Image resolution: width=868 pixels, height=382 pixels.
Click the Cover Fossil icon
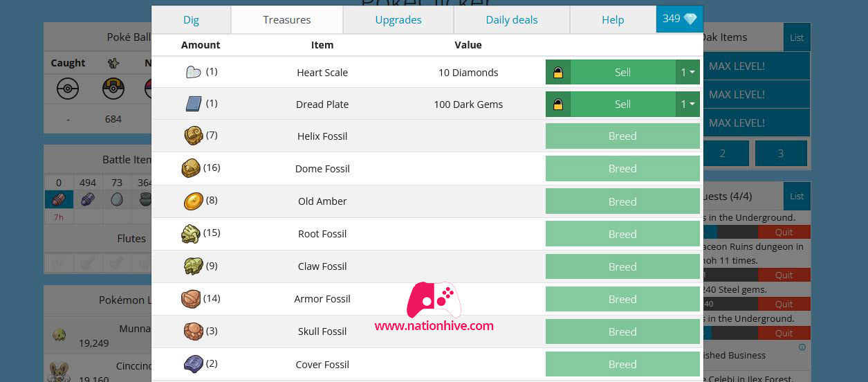pyautogui.click(x=193, y=364)
